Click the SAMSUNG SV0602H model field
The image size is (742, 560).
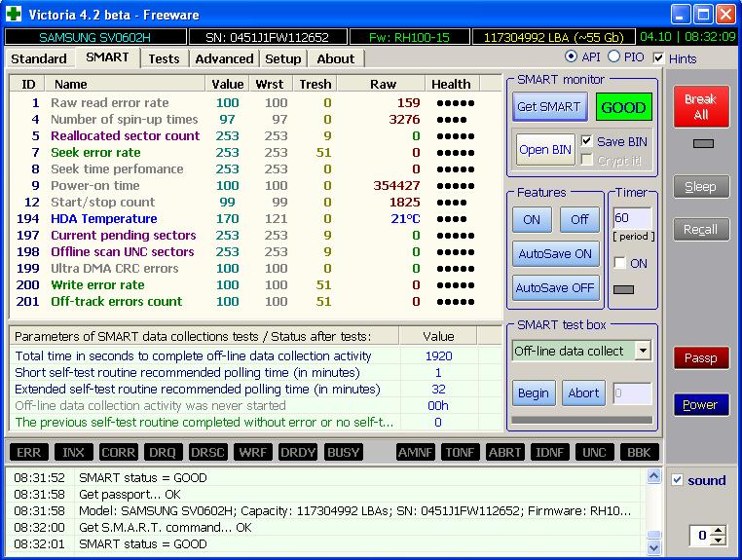coord(95,37)
